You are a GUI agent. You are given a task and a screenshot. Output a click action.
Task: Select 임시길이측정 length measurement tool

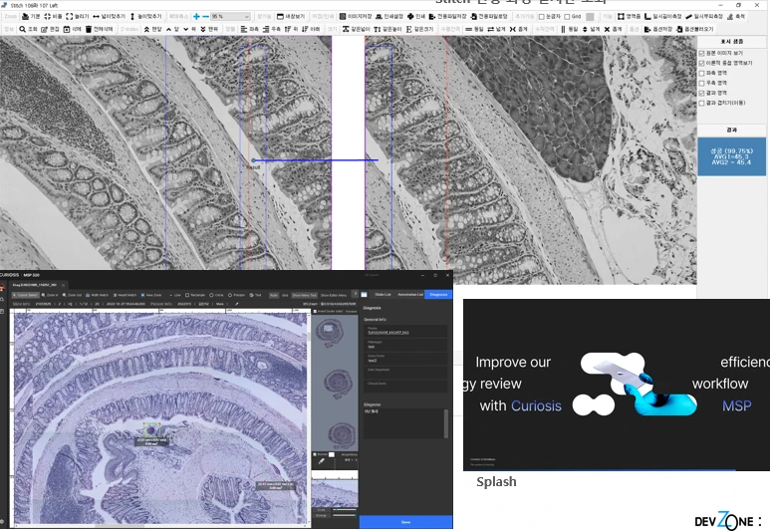(x=663, y=16)
